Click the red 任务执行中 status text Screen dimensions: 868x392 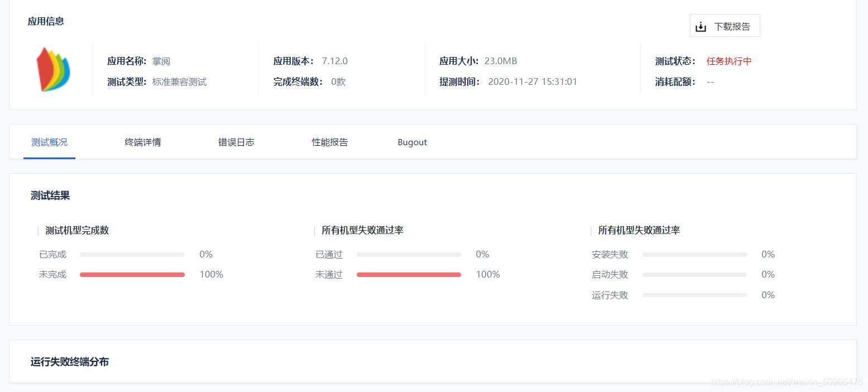point(729,61)
